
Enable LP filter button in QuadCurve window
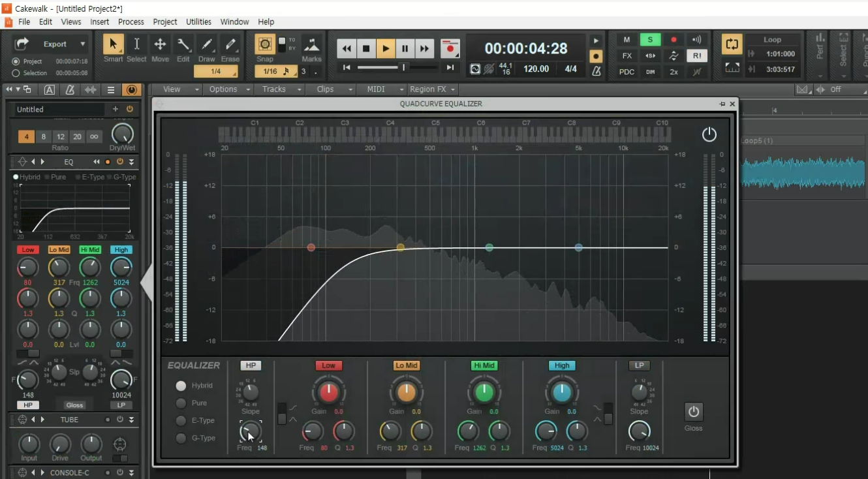(x=639, y=365)
